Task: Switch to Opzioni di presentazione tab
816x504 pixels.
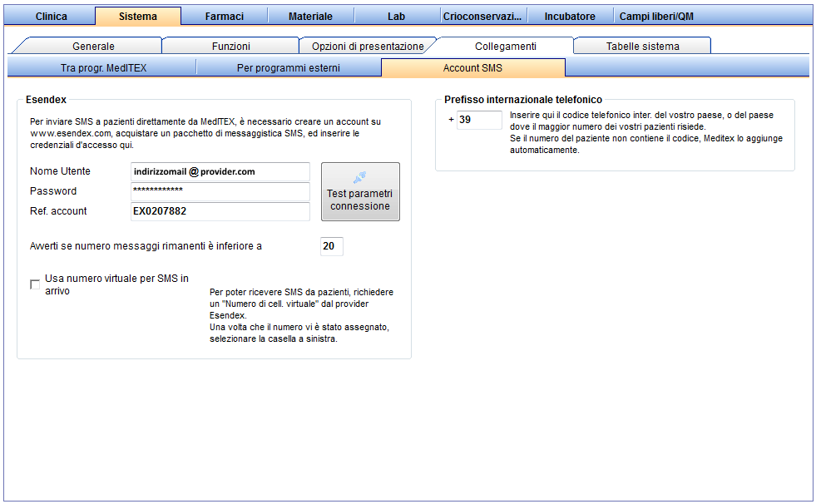Action: coord(368,46)
